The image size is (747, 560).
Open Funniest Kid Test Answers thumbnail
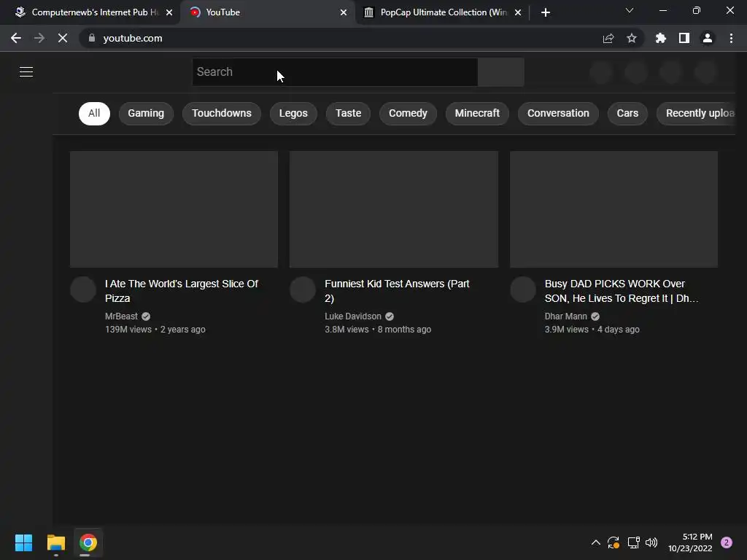click(x=394, y=209)
